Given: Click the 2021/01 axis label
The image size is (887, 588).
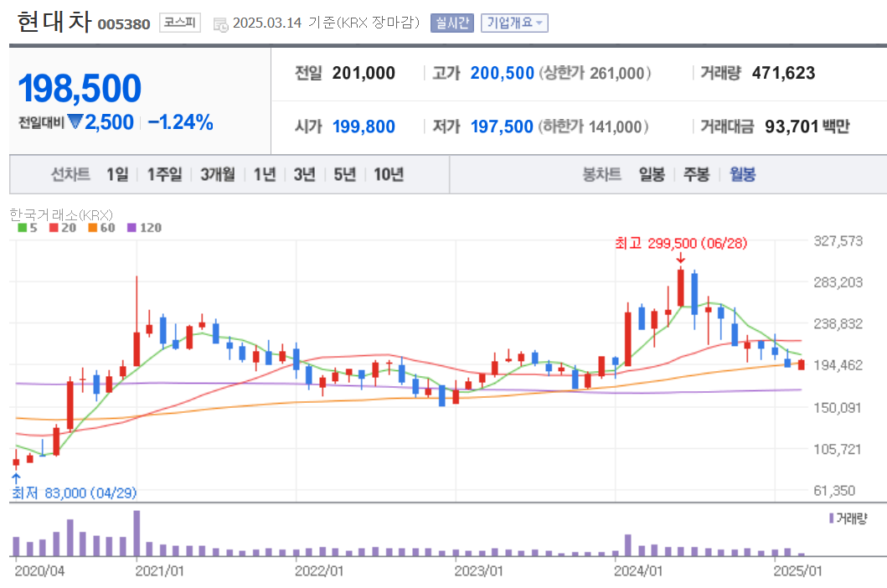Looking at the screenshot, I should point(159,570).
